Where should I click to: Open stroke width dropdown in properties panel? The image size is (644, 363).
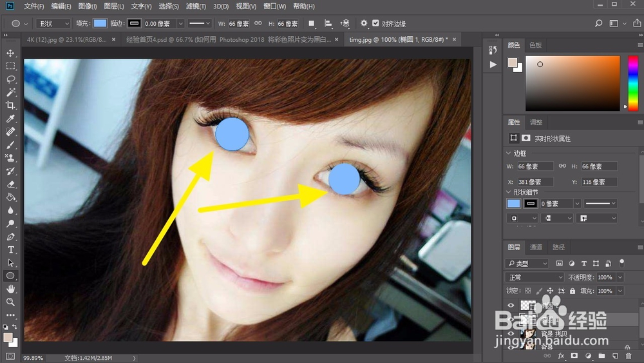[577, 204]
